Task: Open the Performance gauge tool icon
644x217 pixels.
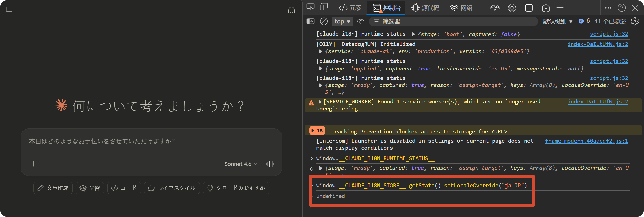Action: [495, 8]
